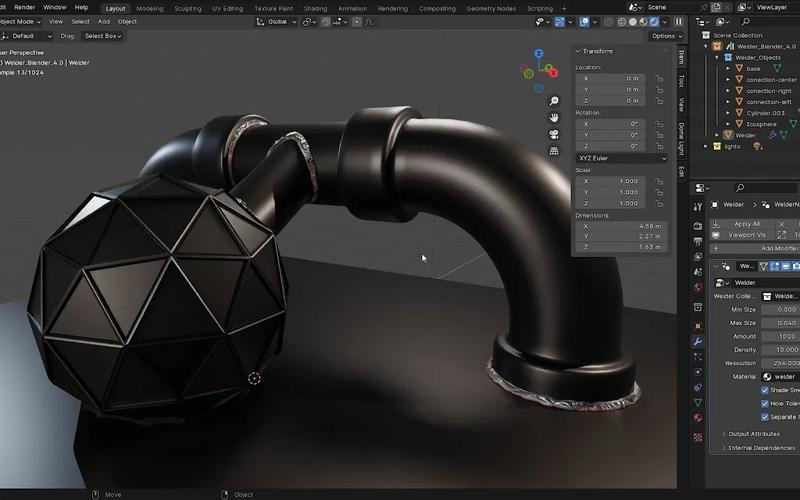Toggle lock for Scale X
Viewport: 800px width, 500px height.
[659, 181]
